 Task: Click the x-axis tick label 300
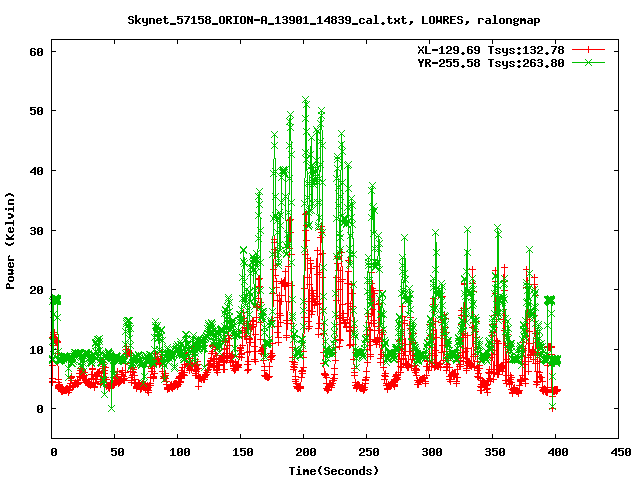tap(432, 452)
